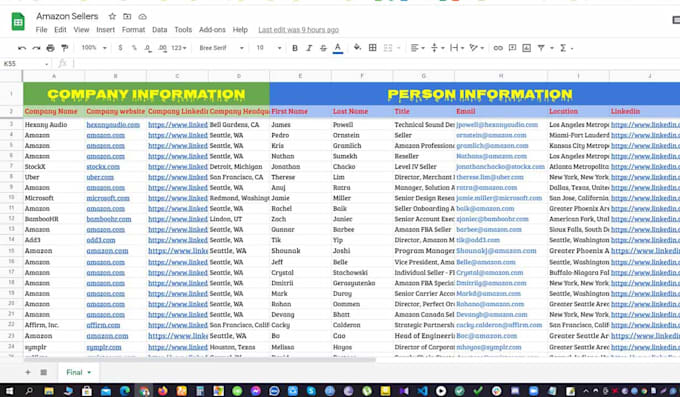Select the Final sheet tab

pyautogui.click(x=78, y=372)
